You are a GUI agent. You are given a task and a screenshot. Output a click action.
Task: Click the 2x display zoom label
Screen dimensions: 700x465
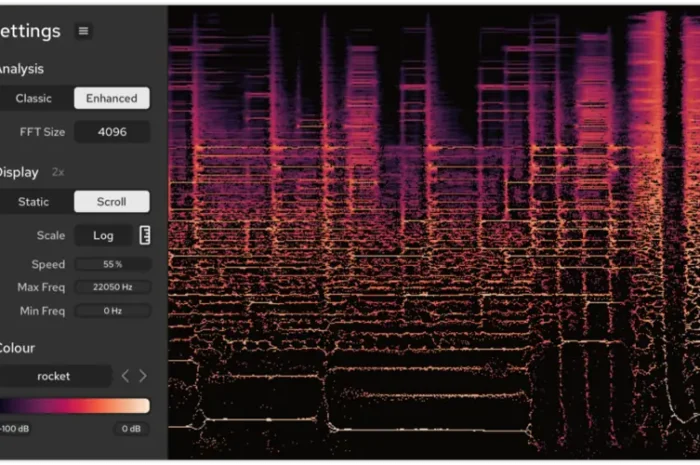58,172
